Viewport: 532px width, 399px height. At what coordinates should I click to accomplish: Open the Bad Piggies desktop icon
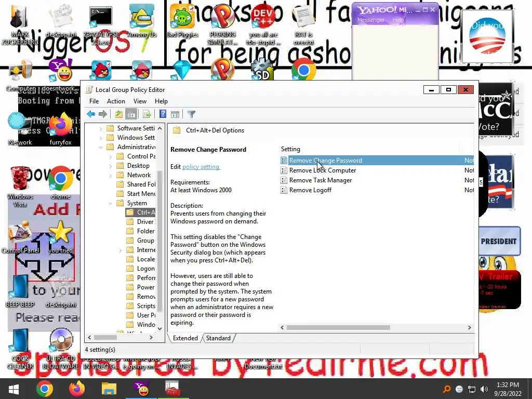[182, 21]
